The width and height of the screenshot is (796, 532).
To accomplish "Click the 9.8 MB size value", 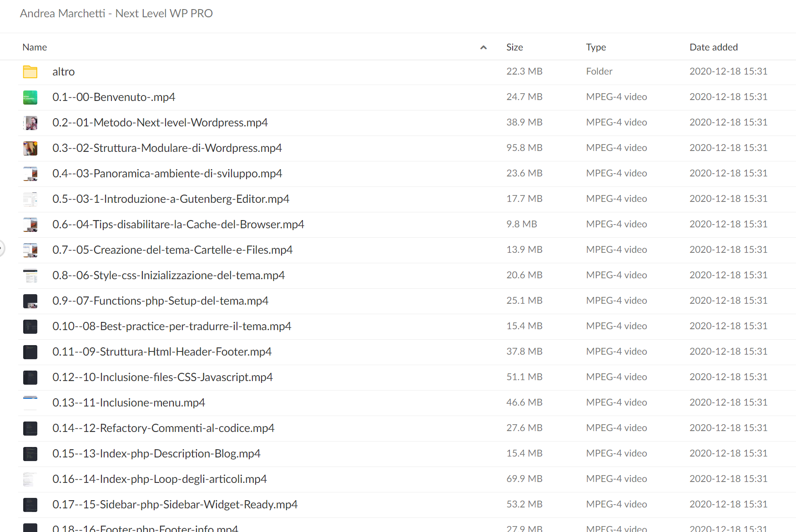I will click(522, 224).
